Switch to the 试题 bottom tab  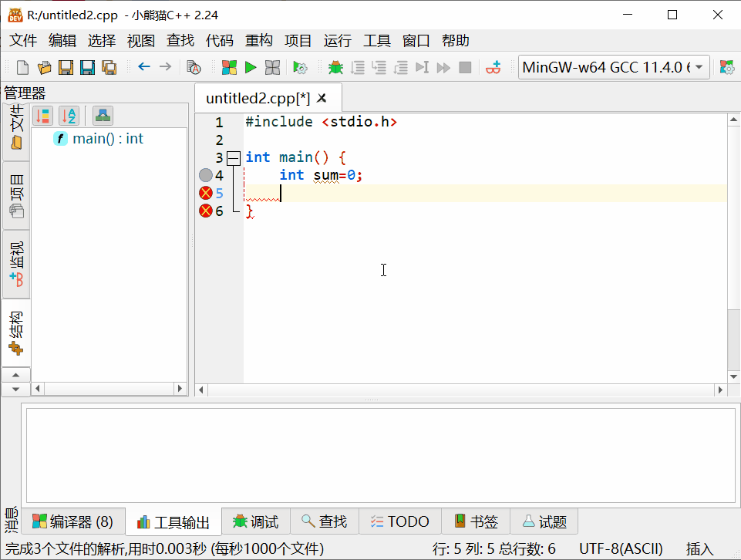[x=544, y=521]
